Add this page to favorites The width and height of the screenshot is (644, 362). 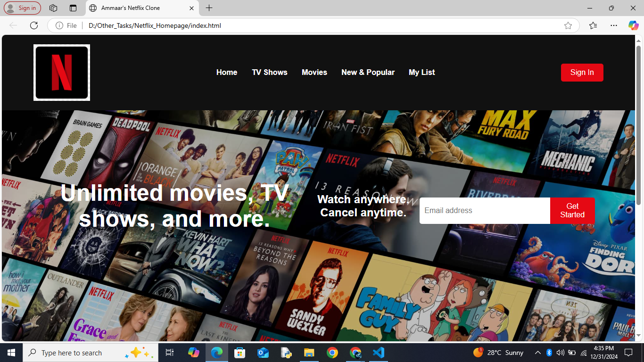pos(568,25)
